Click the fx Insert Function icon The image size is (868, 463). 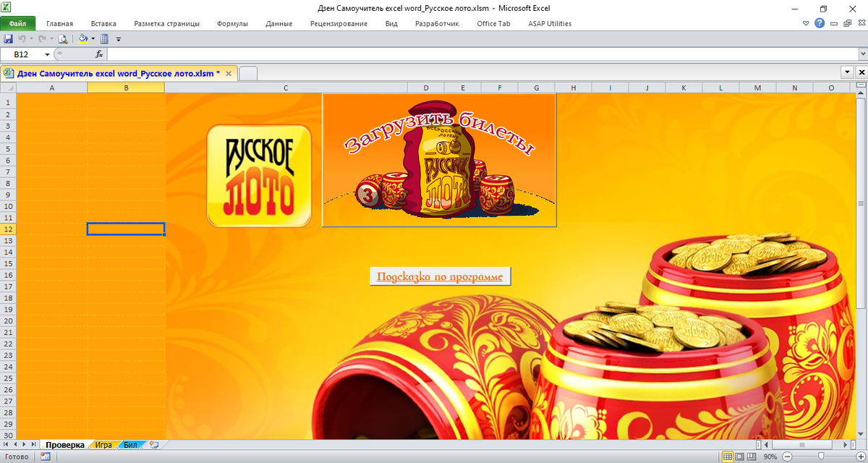(x=99, y=54)
